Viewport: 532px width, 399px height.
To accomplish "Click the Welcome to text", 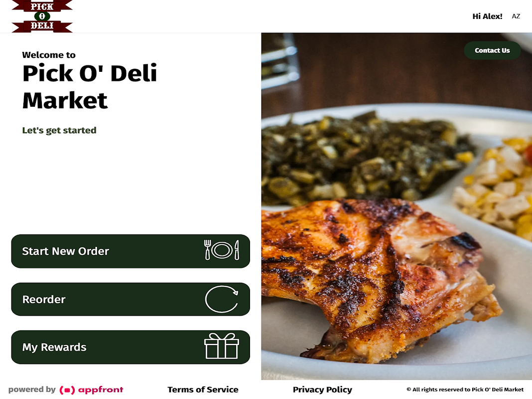I will click(48, 55).
